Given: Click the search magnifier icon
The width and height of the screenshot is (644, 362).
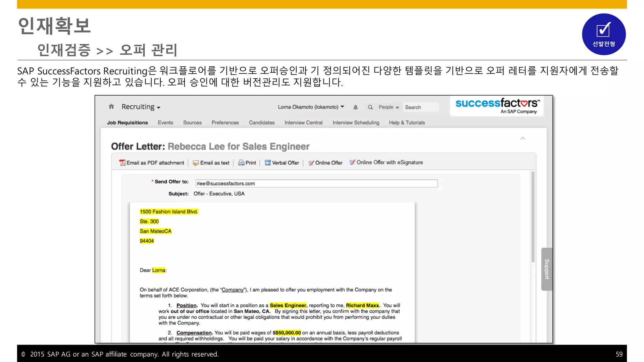Looking at the screenshot, I should pyautogui.click(x=370, y=107).
